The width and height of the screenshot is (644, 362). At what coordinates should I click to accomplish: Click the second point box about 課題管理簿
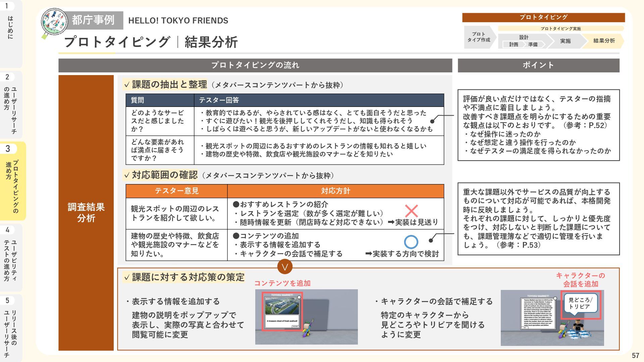coord(539,219)
